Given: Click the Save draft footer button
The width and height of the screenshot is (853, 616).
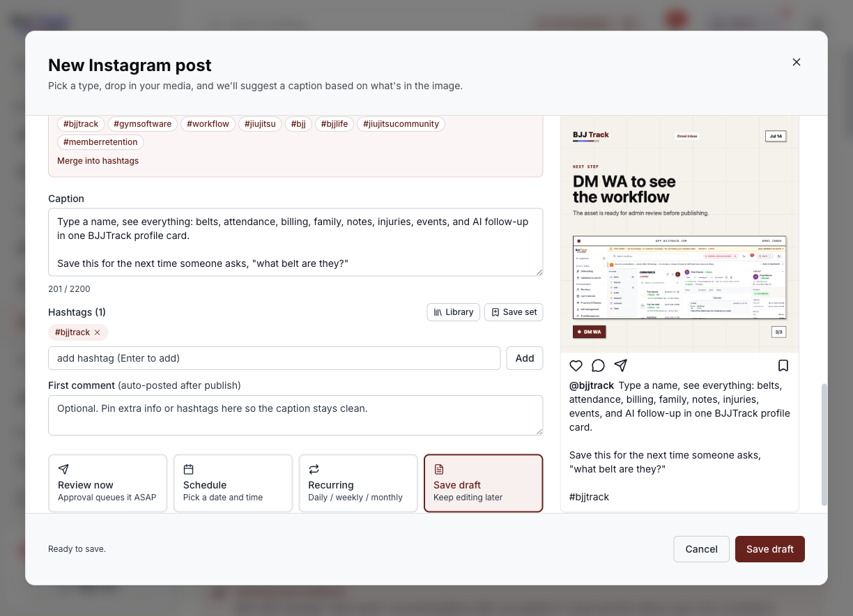Looking at the screenshot, I should (770, 549).
